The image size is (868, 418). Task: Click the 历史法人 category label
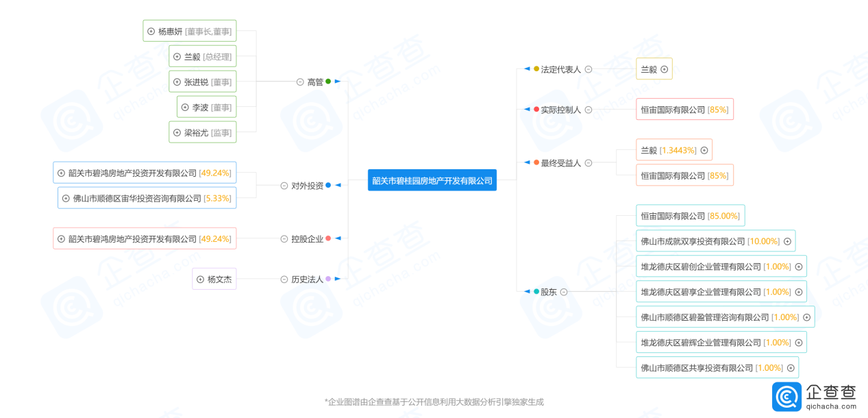[307, 280]
